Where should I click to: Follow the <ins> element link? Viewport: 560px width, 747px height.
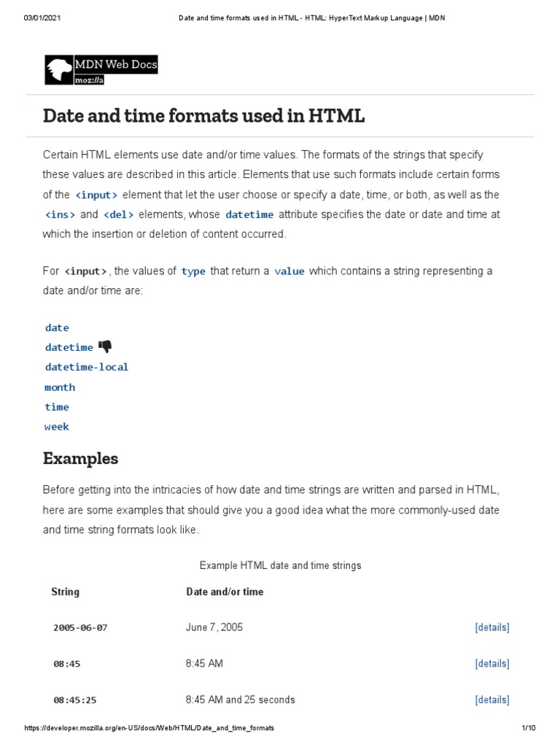[60, 214]
